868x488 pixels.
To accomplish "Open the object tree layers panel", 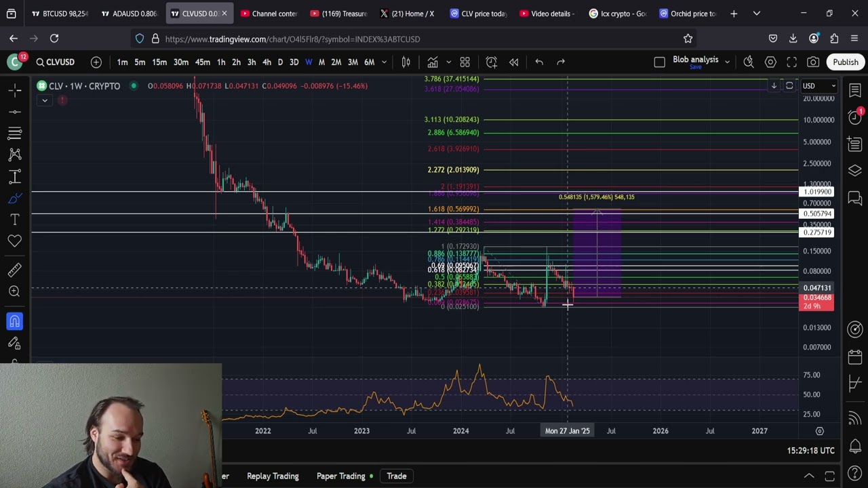I will pyautogui.click(x=855, y=171).
